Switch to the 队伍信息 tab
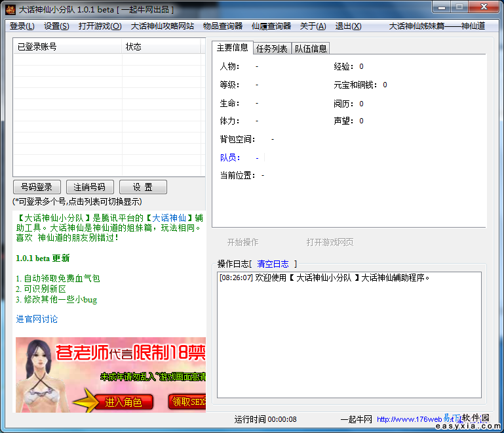 311,49
